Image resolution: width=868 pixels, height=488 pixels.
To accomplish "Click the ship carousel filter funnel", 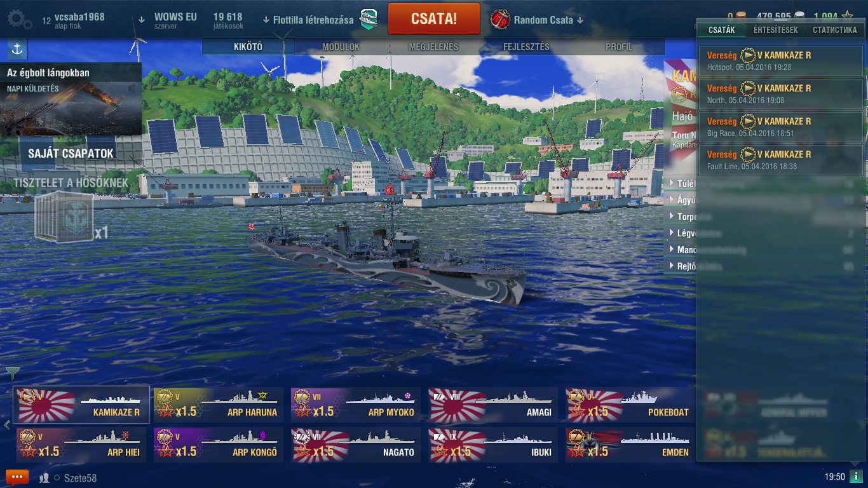I will 12,373.
